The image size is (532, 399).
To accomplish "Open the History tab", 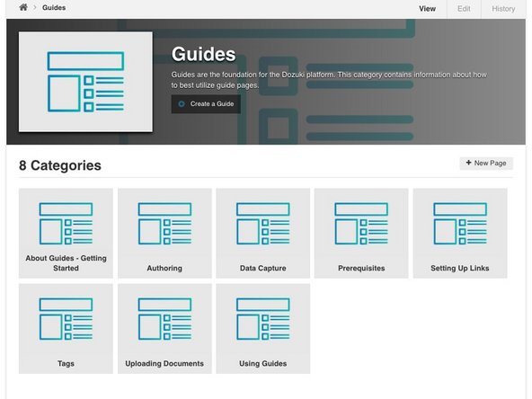I will [503, 9].
